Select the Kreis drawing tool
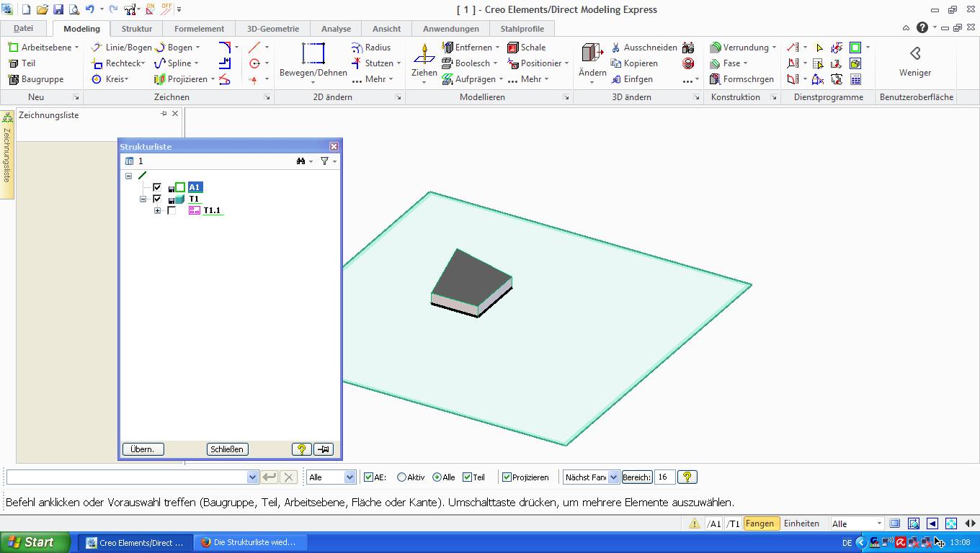 [x=110, y=79]
